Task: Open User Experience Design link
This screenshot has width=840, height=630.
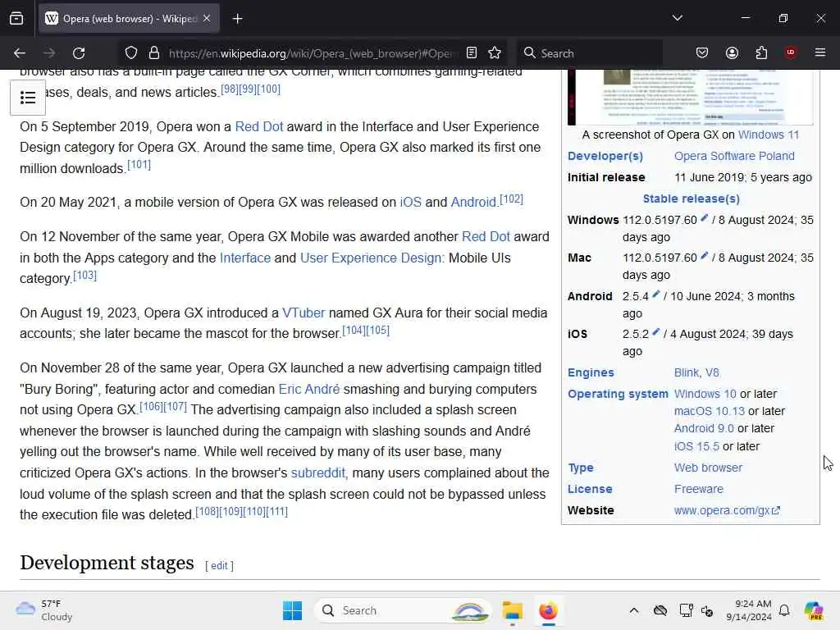Action: tap(372, 258)
